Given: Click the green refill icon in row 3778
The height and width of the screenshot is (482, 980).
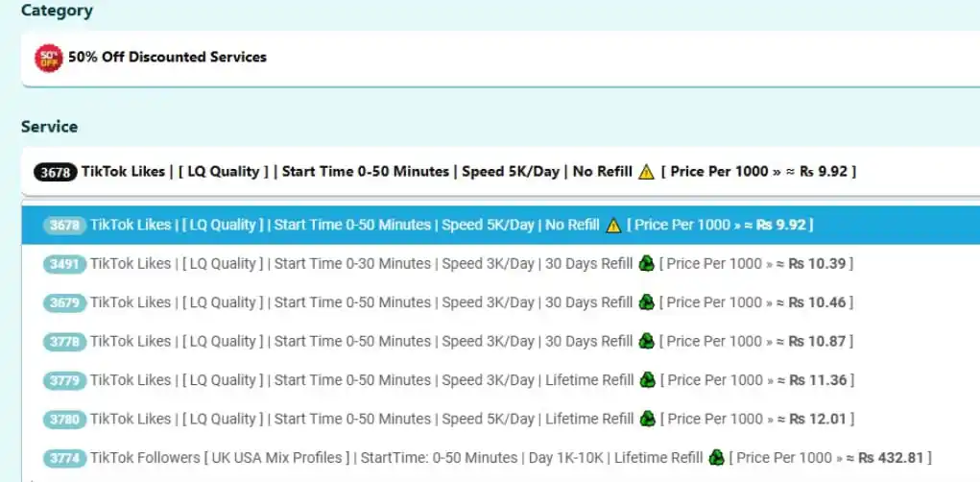Looking at the screenshot, I should coord(646,342).
